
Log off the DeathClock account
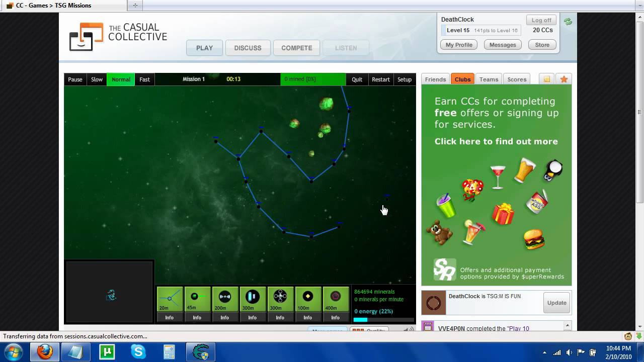click(541, 20)
